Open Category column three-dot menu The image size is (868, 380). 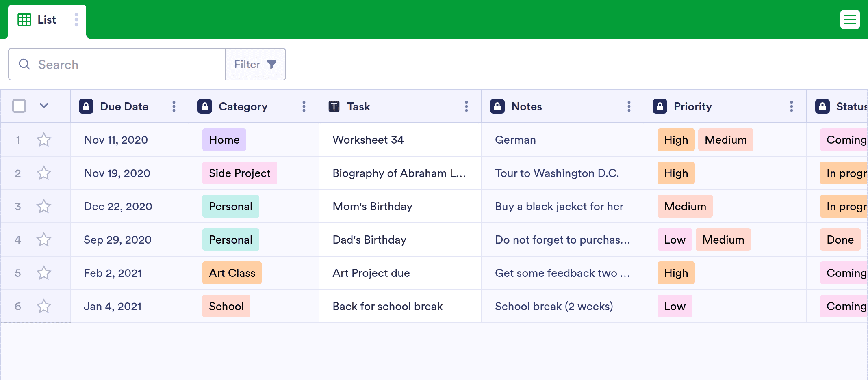tap(304, 106)
